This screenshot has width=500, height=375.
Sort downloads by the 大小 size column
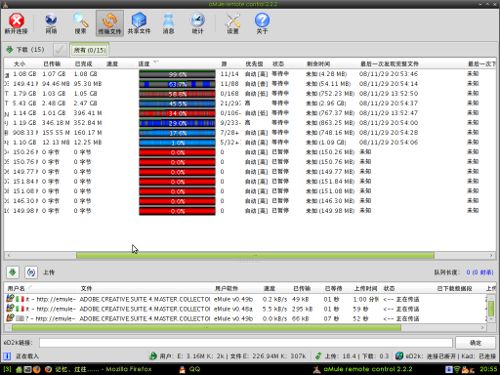pos(20,64)
